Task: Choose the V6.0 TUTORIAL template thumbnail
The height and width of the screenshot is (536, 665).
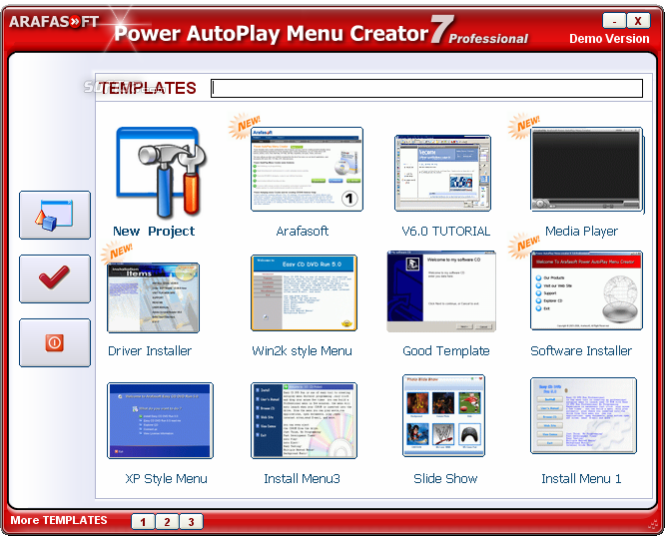Action: point(442,173)
